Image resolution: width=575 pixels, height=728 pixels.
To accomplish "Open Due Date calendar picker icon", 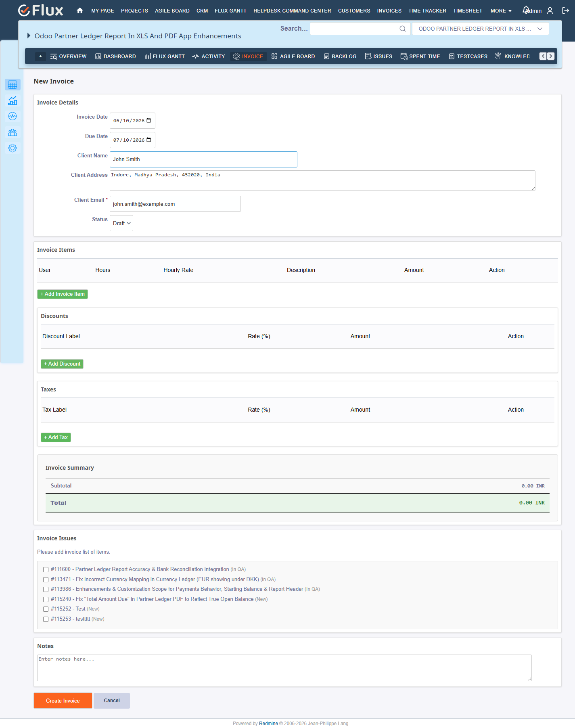I will [149, 140].
